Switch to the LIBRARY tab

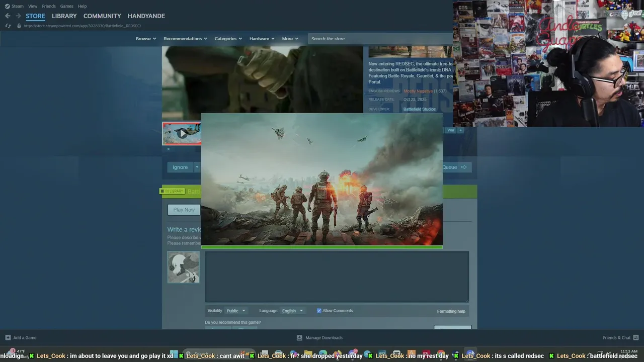pos(64,16)
